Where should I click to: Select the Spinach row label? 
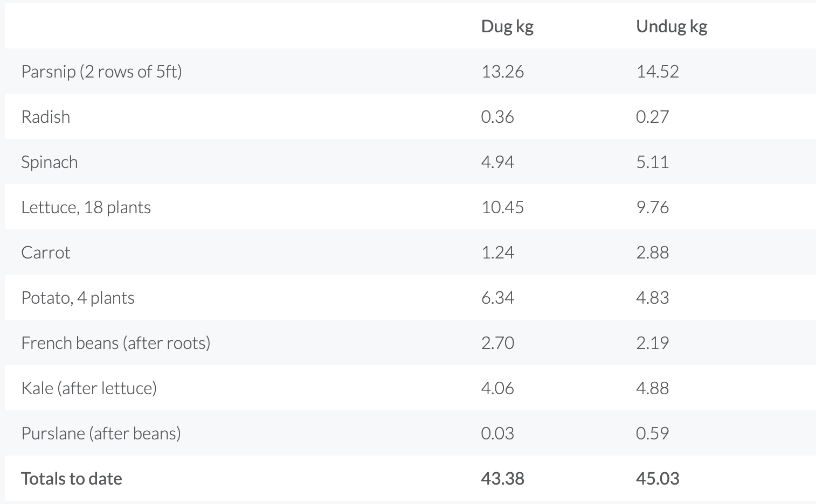(x=50, y=162)
